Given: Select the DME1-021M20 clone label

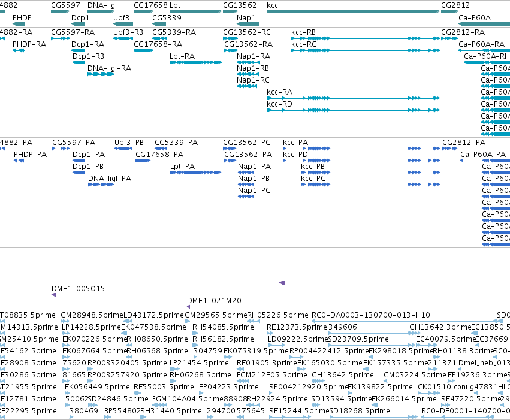Looking at the screenshot, I should 214,301.
